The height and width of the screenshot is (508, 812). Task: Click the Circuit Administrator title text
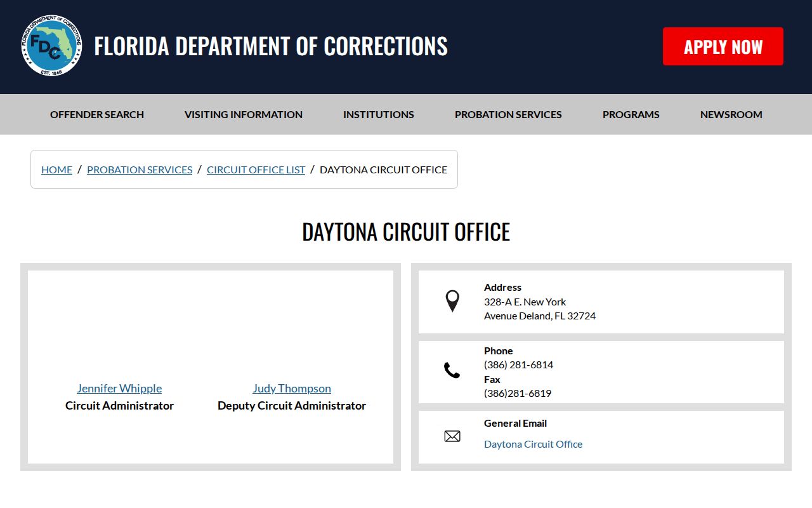point(119,405)
